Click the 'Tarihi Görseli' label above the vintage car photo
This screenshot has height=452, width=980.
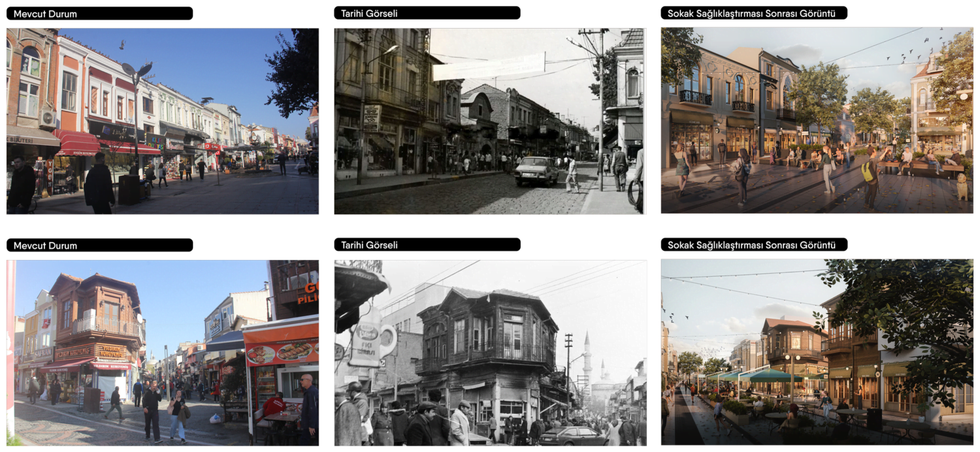pos(369,14)
